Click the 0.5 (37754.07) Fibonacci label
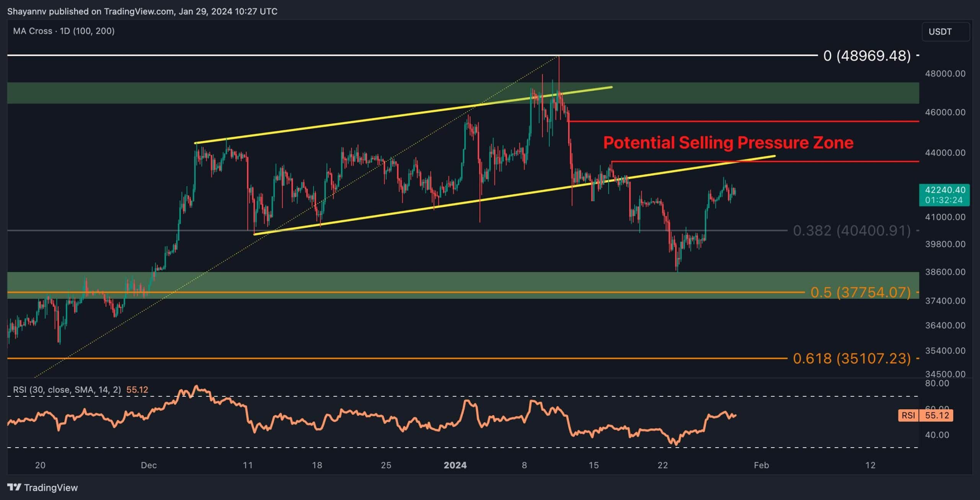 860,292
